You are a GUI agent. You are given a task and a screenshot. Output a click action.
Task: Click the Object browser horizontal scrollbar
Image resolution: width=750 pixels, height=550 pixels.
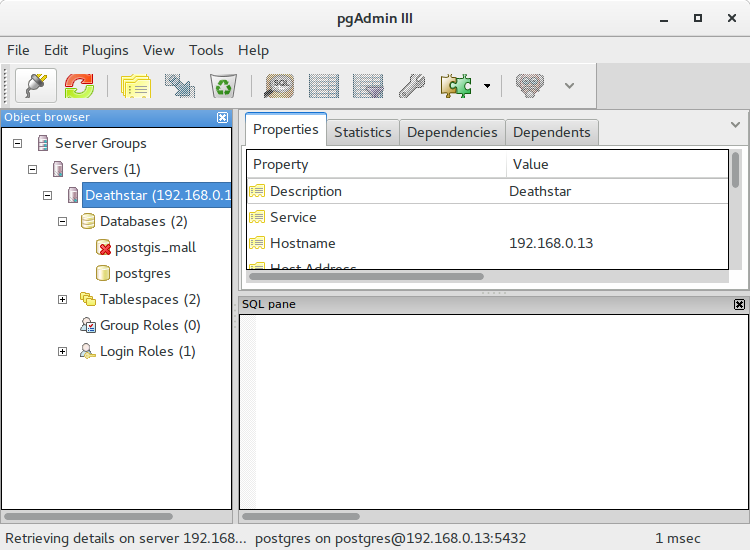click(x=88, y=517)
